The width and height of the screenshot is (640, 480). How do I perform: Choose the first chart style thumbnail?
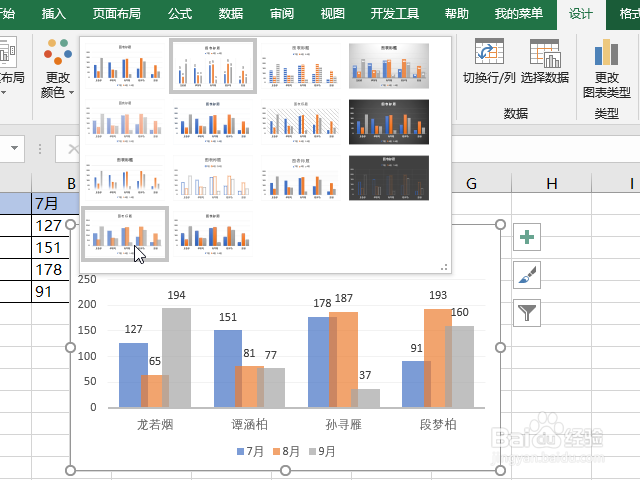[125, 66]
